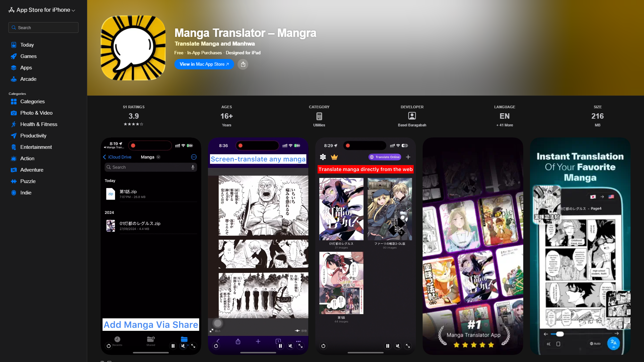The image size is (644, 362).
Task: Pause the Translate manga from the web video
Action: coord(388,346)
